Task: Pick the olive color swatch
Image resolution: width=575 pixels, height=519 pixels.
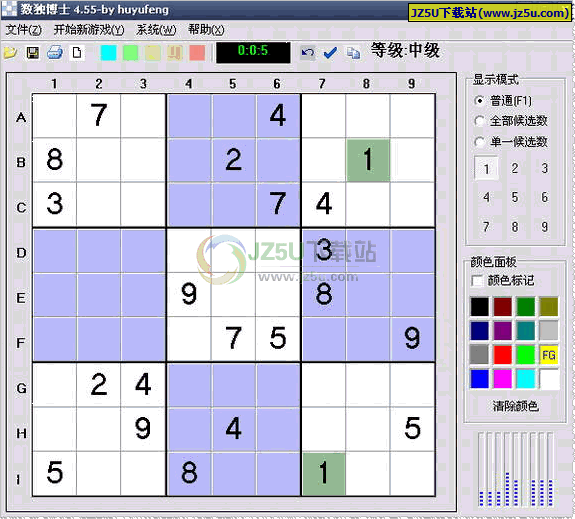Action: (x=549, y=307)
